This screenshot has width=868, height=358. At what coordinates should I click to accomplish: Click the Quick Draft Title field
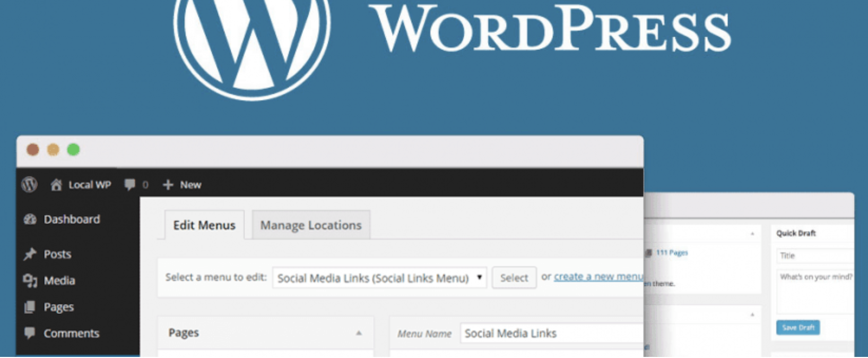pyautogui.click(x=815, y=255)
